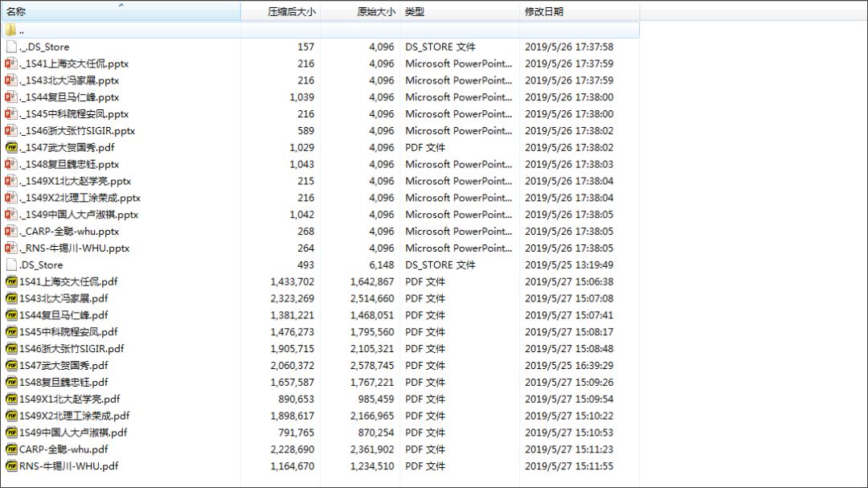This screenshot has height=488, width=868.
Task: Select file name CARP-全聪-whu.pdf
Action: click(63, 449)
